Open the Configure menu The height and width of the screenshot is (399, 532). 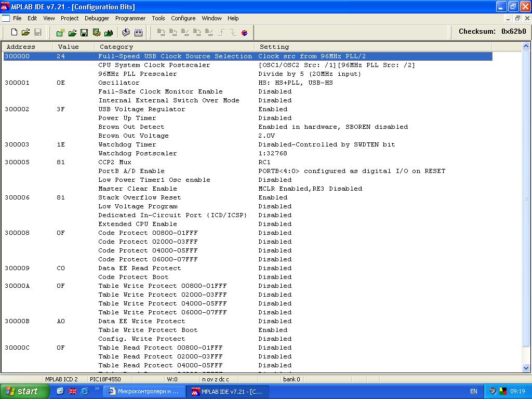click(x=183, y=18)
